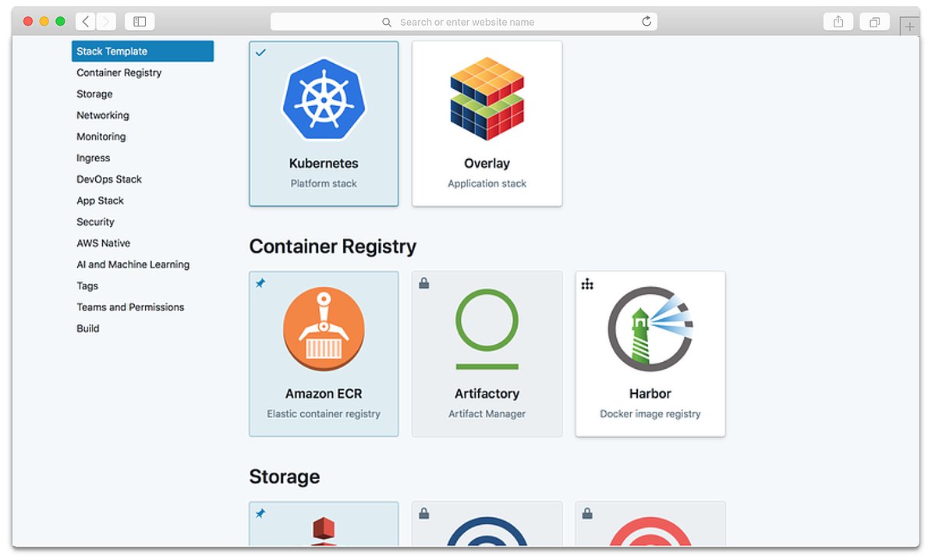The height and width of the screenshot is (560, 935).
Task: Click the search magnifier in address bar
Action: click(x=387, y=22)
